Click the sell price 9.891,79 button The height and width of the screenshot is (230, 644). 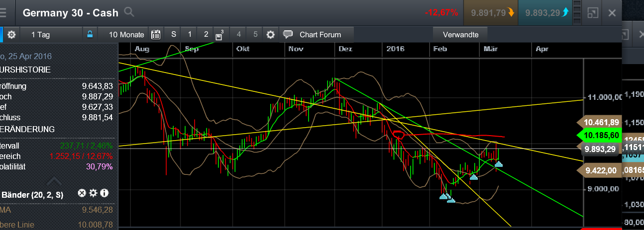[491, 12]
